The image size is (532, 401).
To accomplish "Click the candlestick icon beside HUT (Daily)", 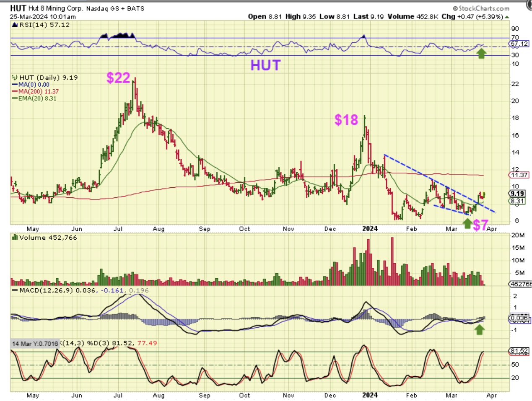I will click(x=15, y=78).
